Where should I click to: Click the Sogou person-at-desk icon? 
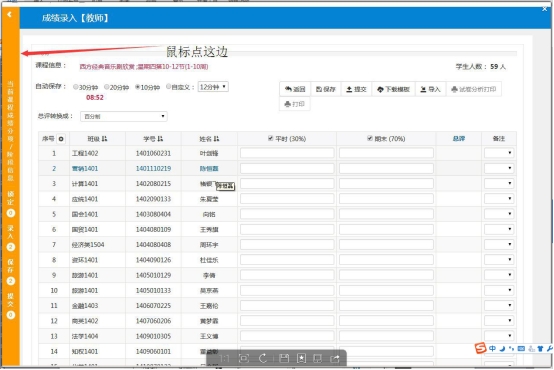coord(531,348)
